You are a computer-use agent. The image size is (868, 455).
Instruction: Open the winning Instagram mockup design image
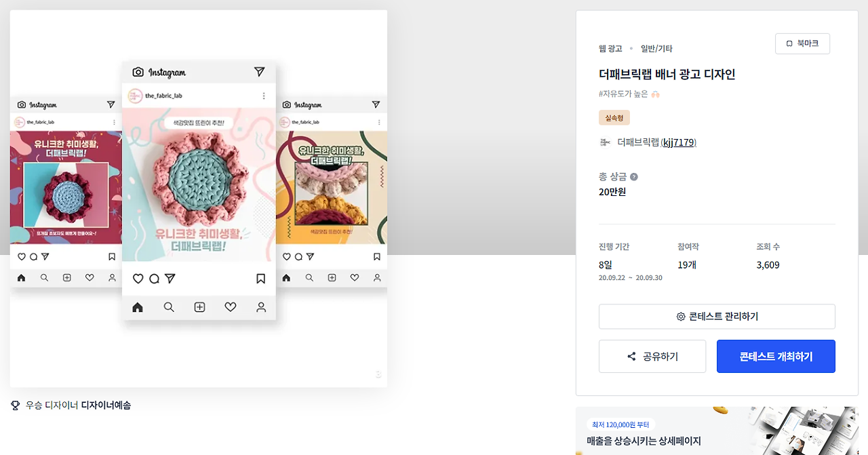coord(199,199)
